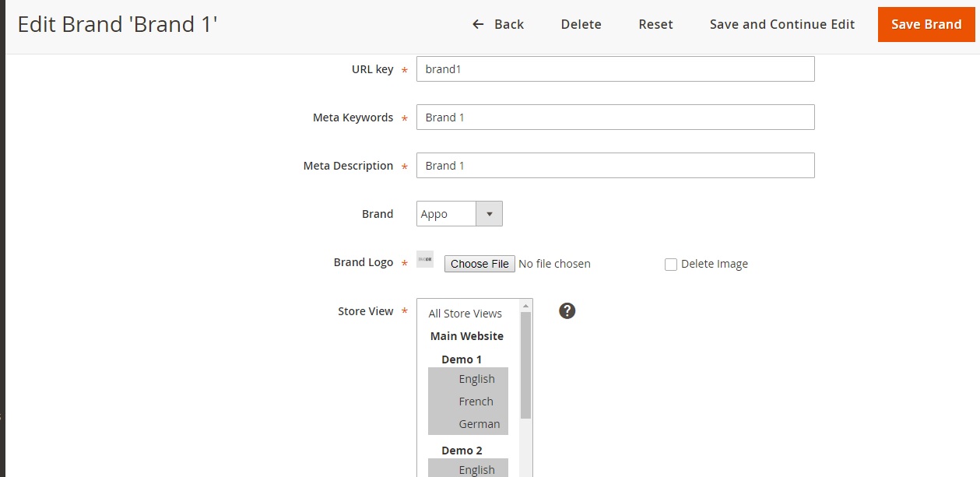Viewport: 980px width, 477px height.
Task: Select French store view in the list
Action: [x=476, y=402]
